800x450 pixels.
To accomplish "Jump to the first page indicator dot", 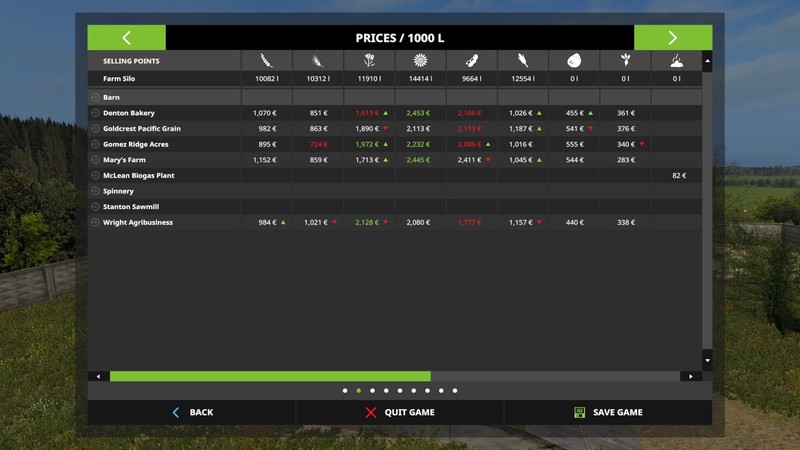I will coord(345,391).
